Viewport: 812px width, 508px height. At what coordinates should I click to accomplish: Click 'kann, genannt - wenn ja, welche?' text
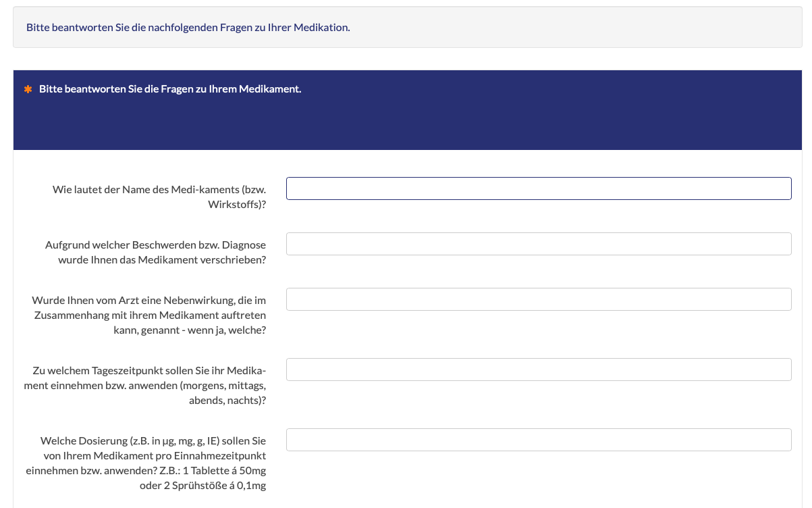tap(191, 330)
